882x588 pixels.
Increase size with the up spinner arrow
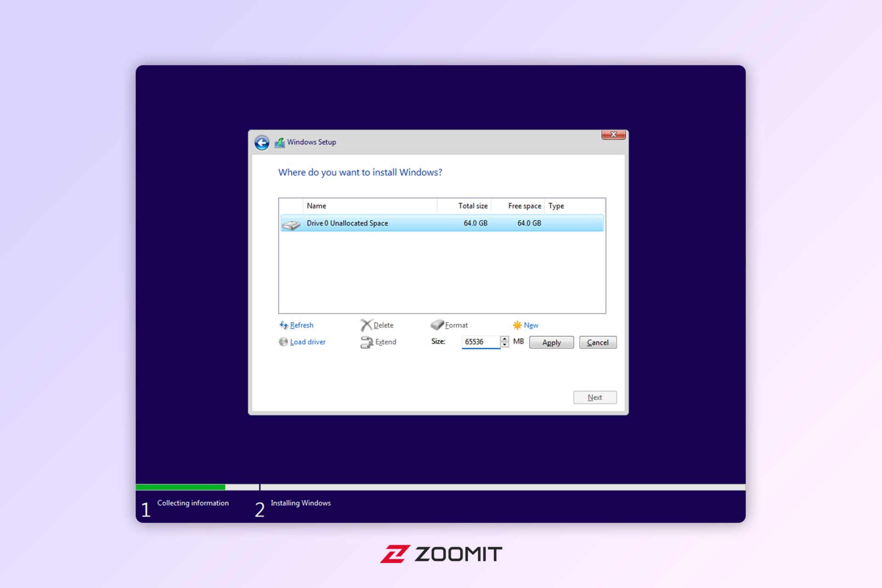tap(504, 339)
